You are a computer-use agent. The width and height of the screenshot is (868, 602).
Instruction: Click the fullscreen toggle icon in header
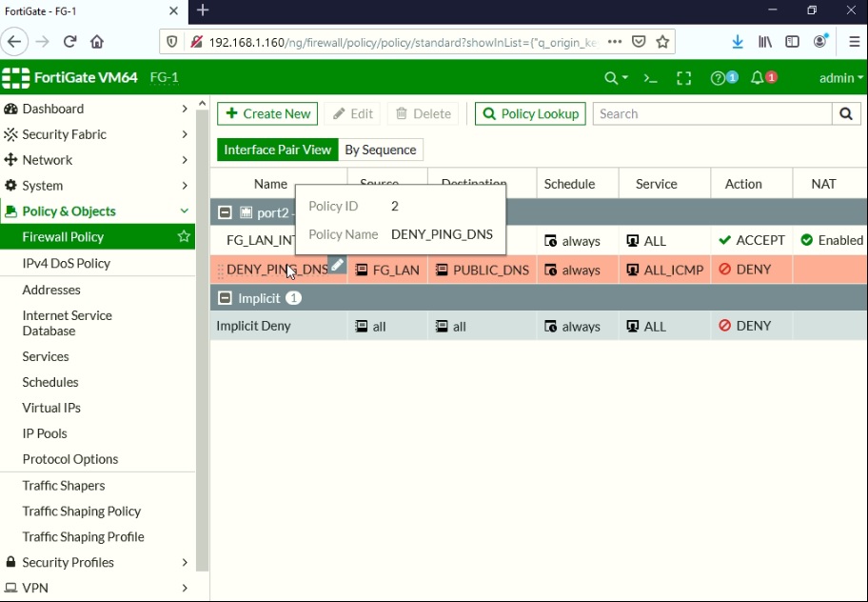tap(683, 77)
